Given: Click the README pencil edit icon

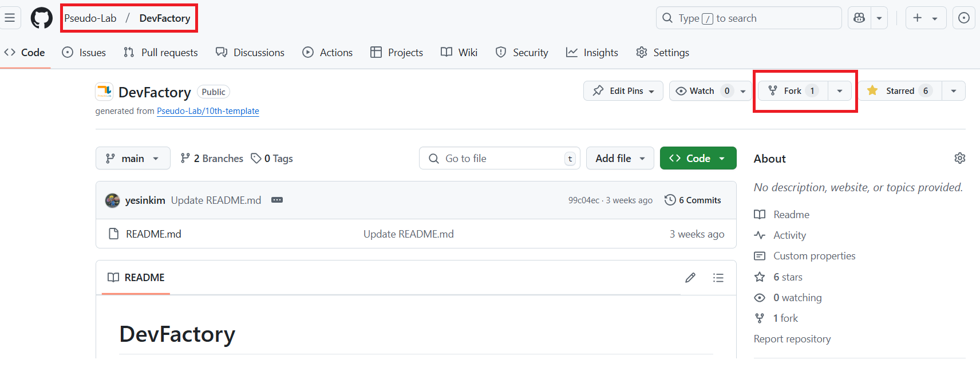Looking at the screenshot, I should (x=690, y=278).
